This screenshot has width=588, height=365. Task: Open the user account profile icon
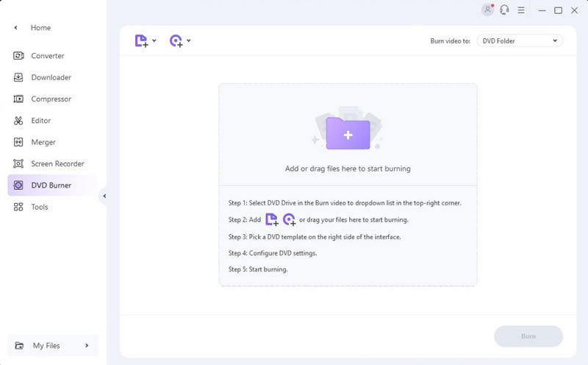(x=487, y=10)
